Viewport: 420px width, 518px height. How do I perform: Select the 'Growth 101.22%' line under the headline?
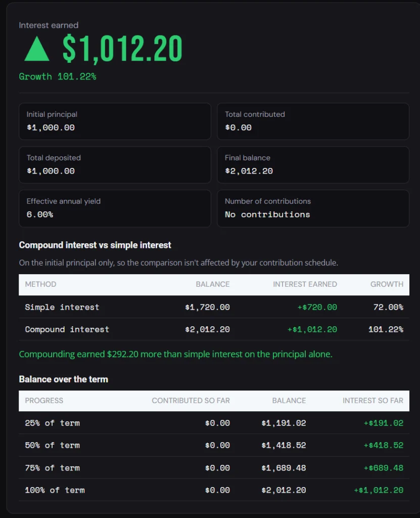(58, 77)
